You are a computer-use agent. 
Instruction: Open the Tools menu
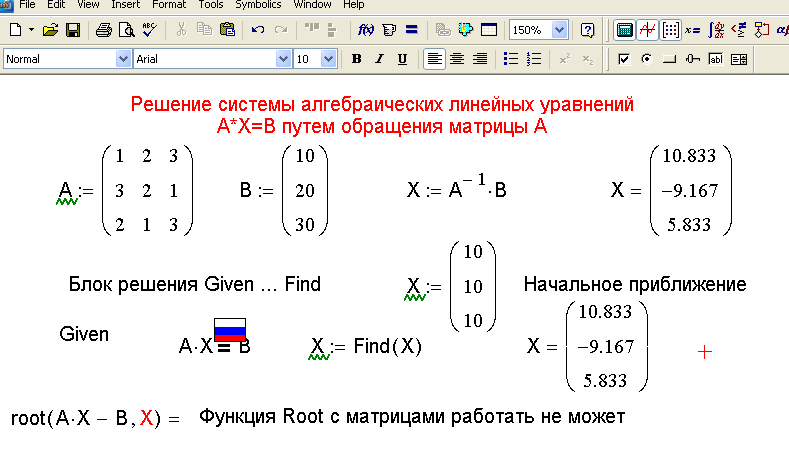pyautogui.click(x=210, y=5)
